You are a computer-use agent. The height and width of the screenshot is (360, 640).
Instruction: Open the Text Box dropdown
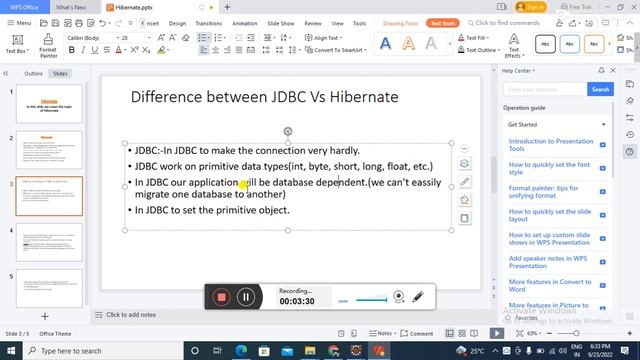coord(17,44)
